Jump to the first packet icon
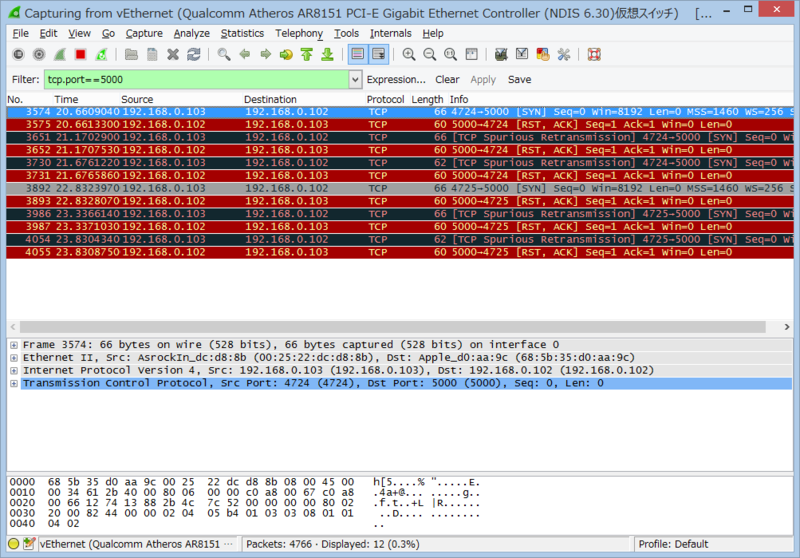800x558 pixels. pos(307,54)
